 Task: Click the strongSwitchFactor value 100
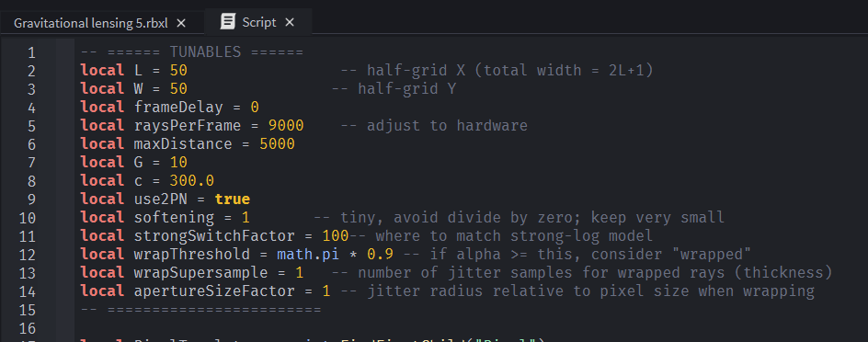click(336, 235)
